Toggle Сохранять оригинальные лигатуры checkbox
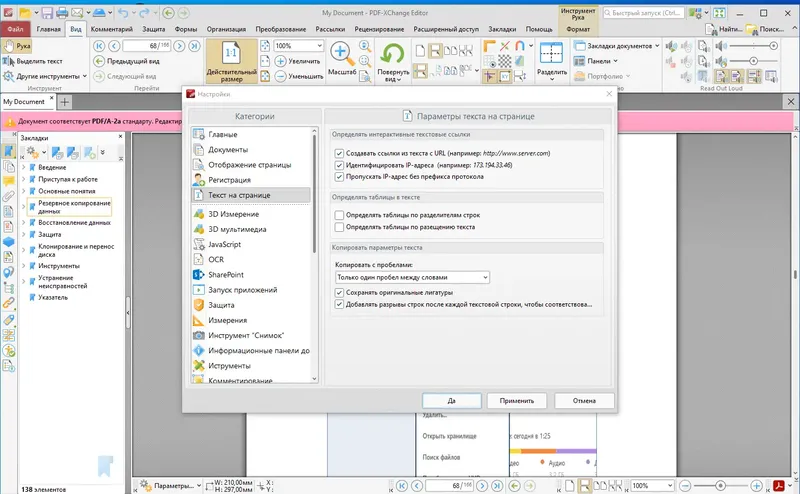This screenshot has width=800, height=494. [339, 292]
